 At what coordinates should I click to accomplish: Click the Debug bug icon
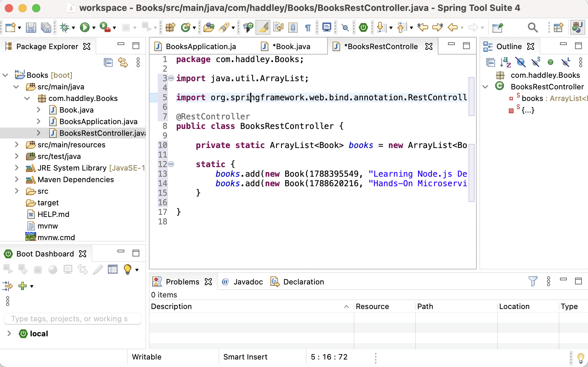pos(65,28)
